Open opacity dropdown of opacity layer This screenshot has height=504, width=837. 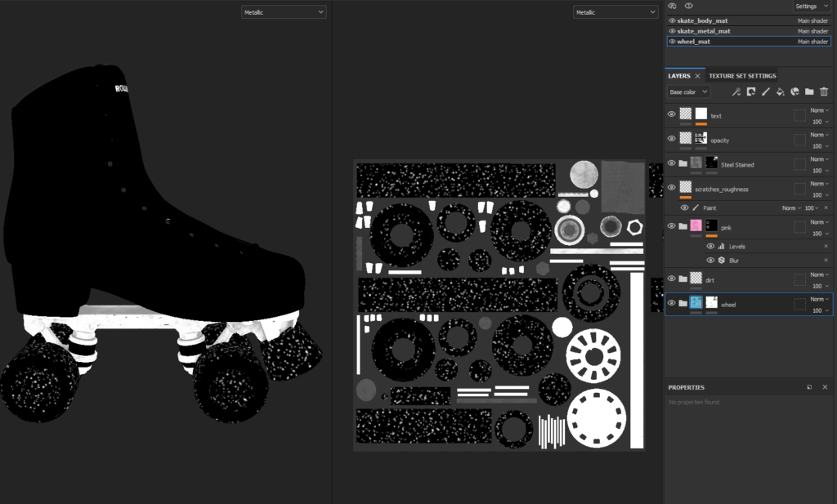tap(821, 146)
